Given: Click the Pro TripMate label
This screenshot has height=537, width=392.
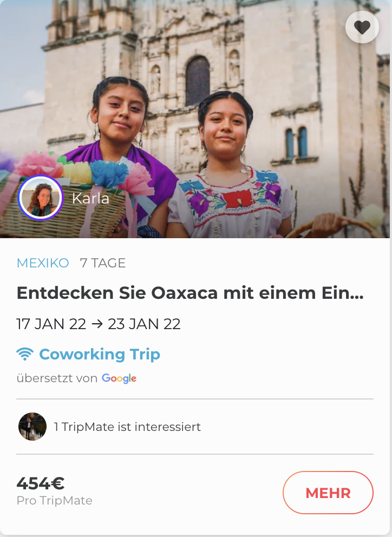Looking at the screenshot, I should [55, 500].
